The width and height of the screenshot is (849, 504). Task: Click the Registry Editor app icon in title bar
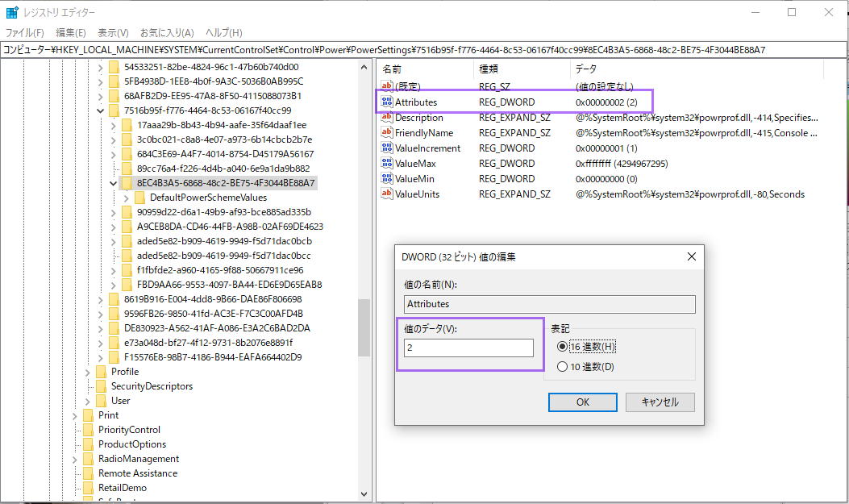[x=12, y=12]
